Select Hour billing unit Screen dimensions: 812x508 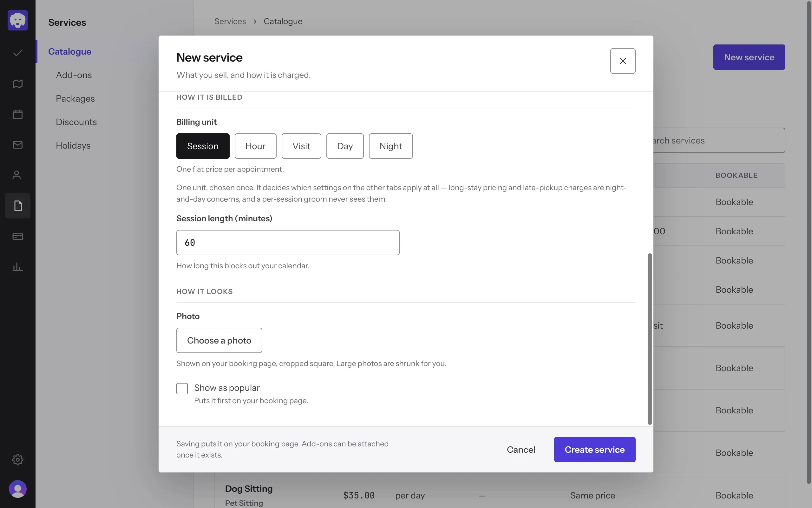[255, 146]
